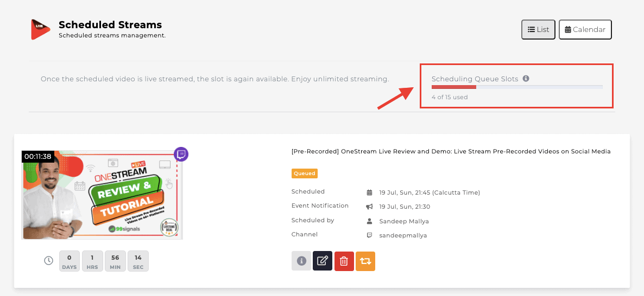This screenshot has width=644, height=296.
Task: Click the 'Once the scheduled video is live streamed' notice
Action: tap(215, 79)
